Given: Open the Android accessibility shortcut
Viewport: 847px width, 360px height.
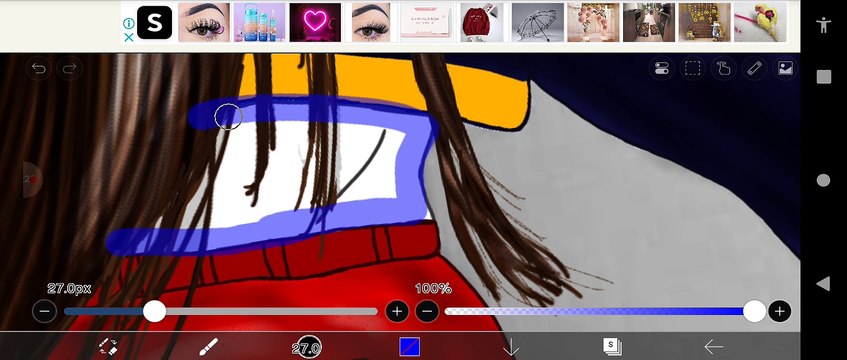Looking at the screenshot, I should 823,25.
